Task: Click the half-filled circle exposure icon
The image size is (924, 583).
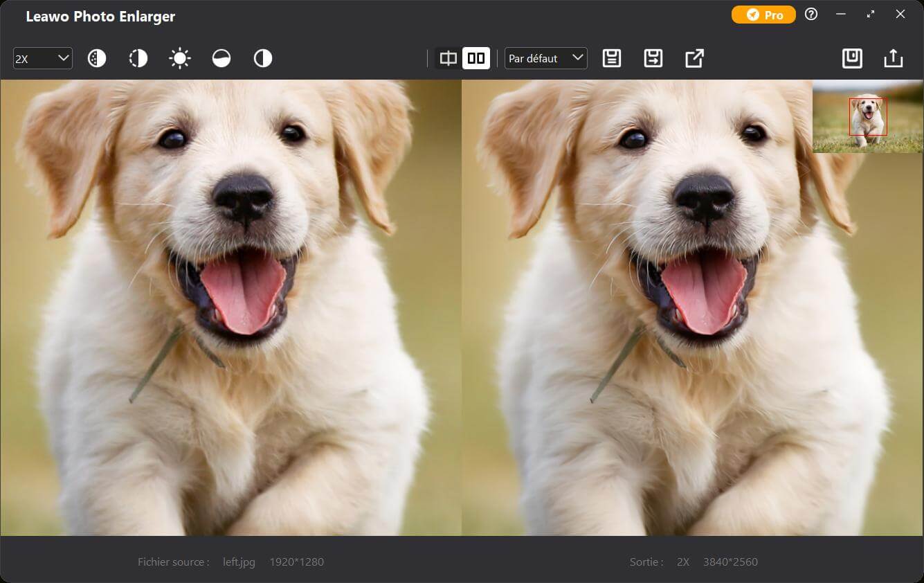Action: 221,59
